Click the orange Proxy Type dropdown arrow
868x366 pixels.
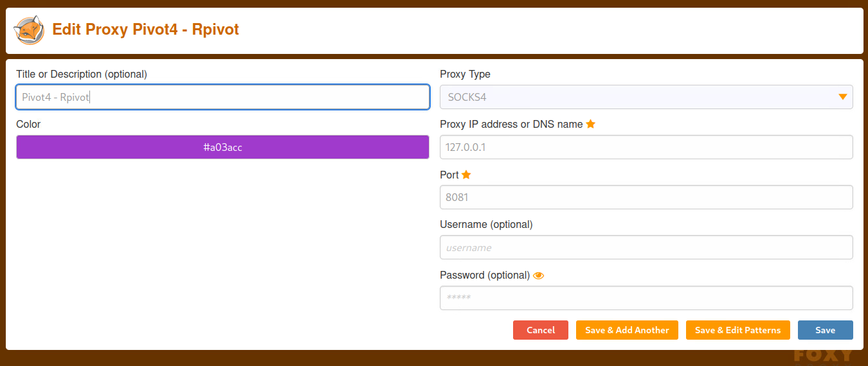[842, 97]
